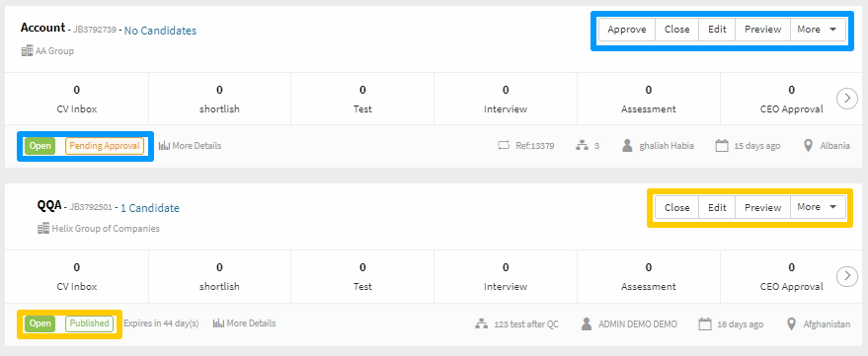Show next pipeline stages for Account job
Image resolution: width=868 pixels, height=356 pixels.
(847, 99)
